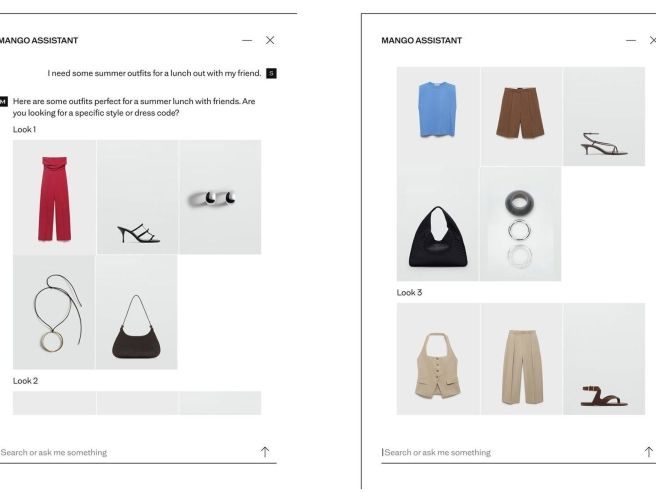Open the beige wide-leg trousers
Image resolution: width=656 pixels, height=492 pixels.
tap(521, 359)
